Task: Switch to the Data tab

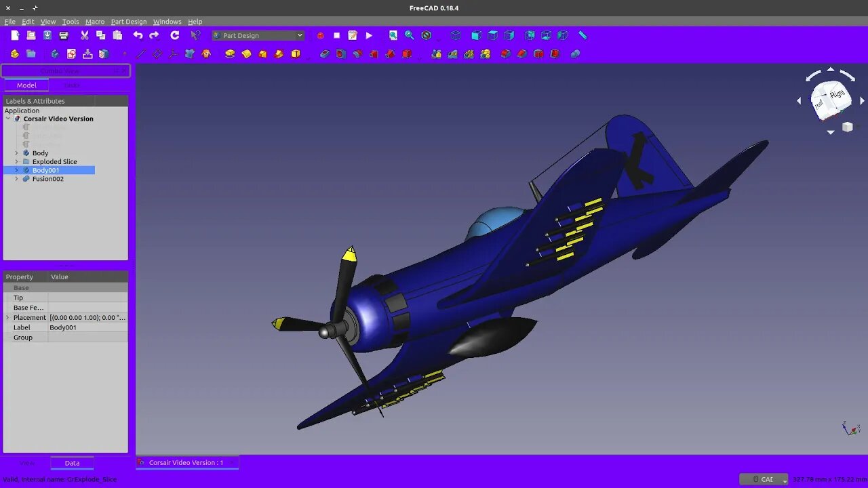Action: point(72,463)
